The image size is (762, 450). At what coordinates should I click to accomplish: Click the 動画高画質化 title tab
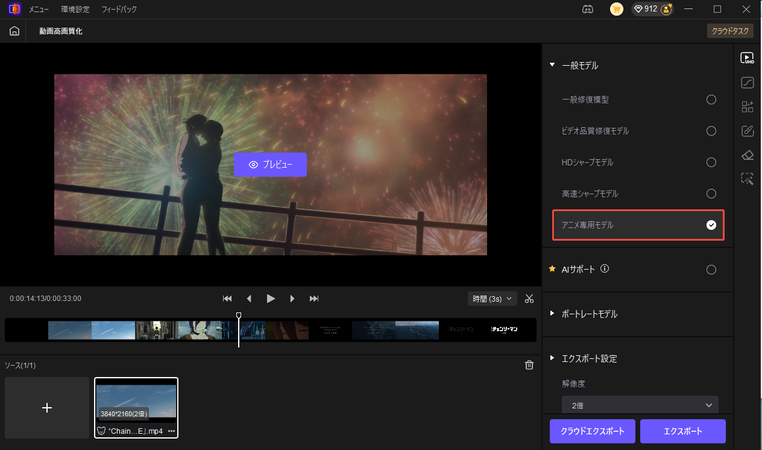tap(61, 31)
